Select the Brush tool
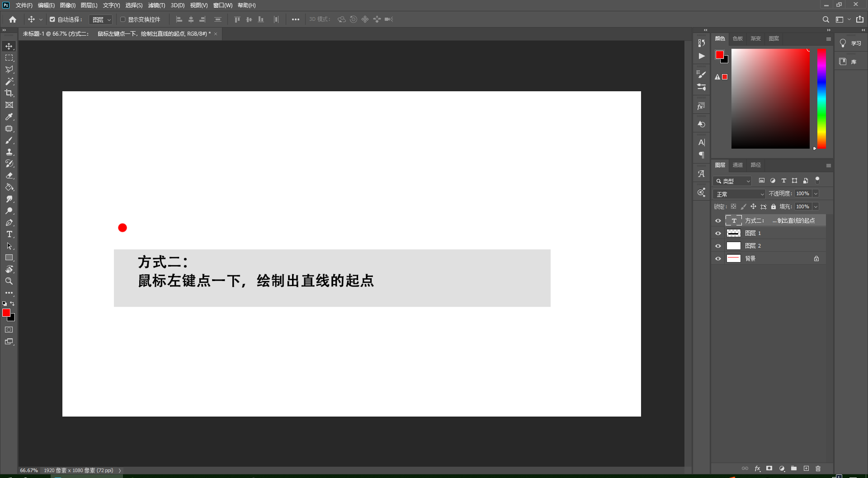The height and width of the screenshot is (478, 868). point(9,140)
